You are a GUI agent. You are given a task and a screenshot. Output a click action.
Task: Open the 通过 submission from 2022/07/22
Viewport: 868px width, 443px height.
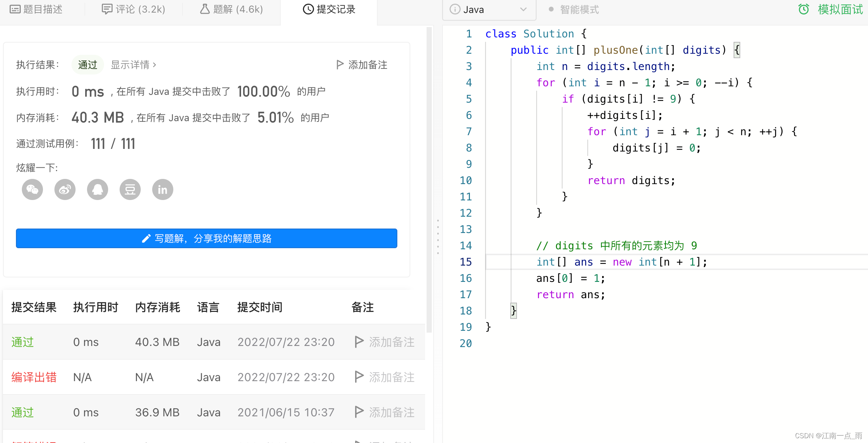click(23, 342)
